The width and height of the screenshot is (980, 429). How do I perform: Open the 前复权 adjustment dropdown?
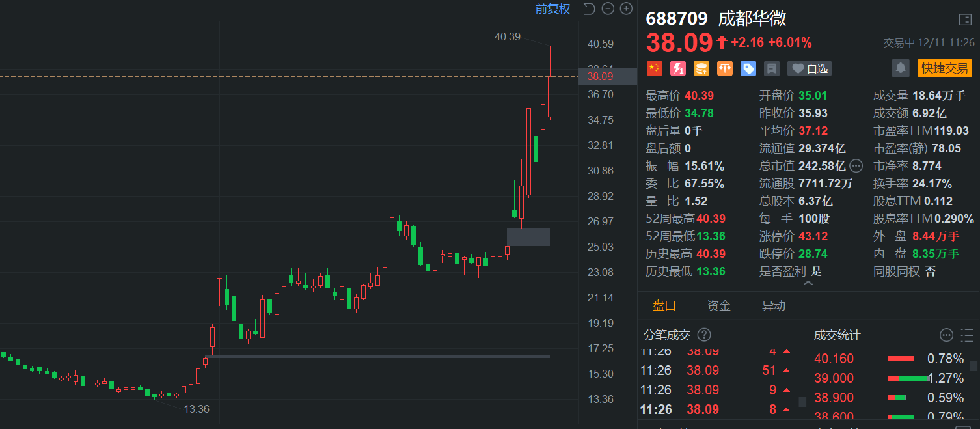tap(552, 8)
